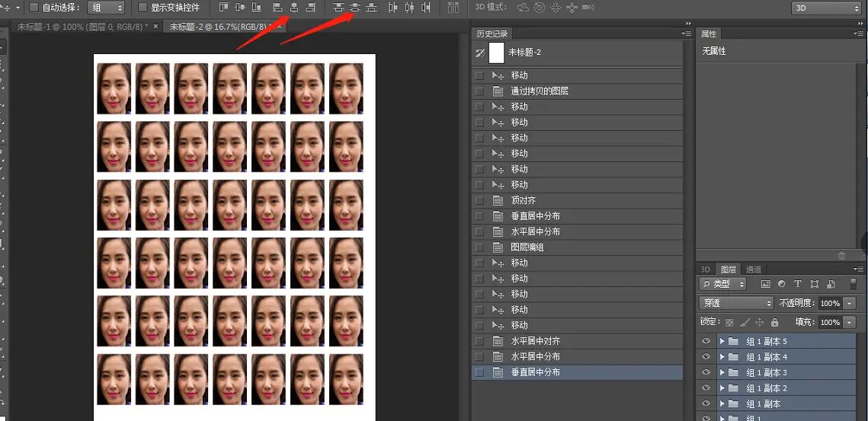Click the align horizontal centers icon

point(294,8)
